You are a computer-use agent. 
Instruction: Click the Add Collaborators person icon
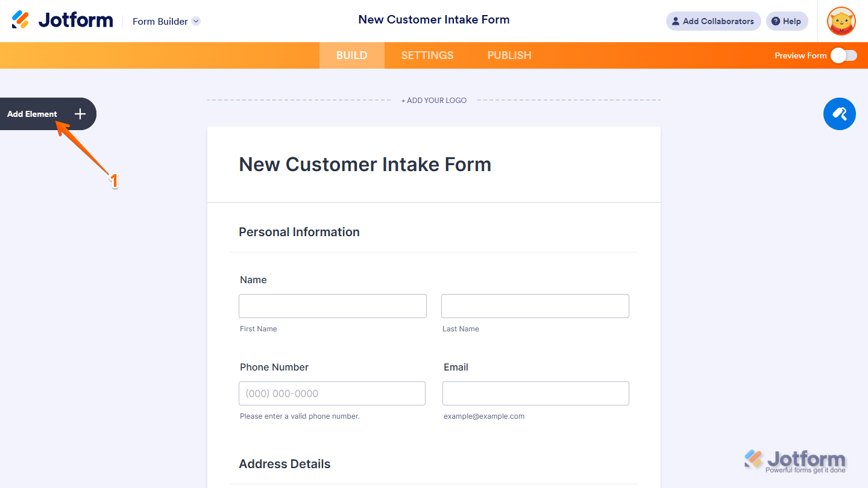point(675,21)
